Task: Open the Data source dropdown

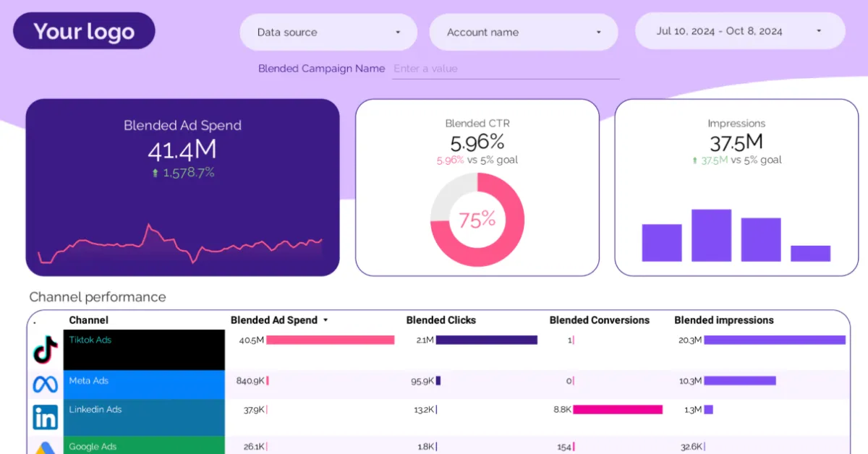Action: point(328,32)
